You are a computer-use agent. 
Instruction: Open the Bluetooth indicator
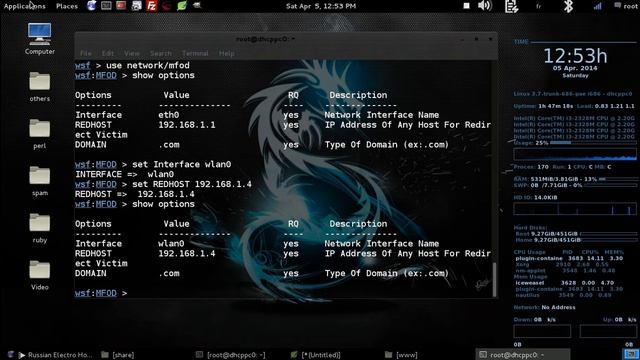568,6
